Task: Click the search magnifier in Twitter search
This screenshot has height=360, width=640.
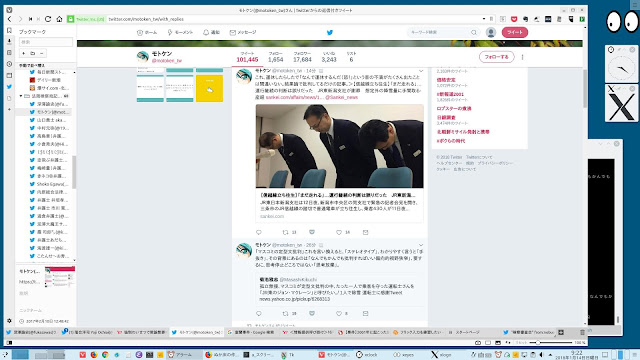Action: click(473, 32)
